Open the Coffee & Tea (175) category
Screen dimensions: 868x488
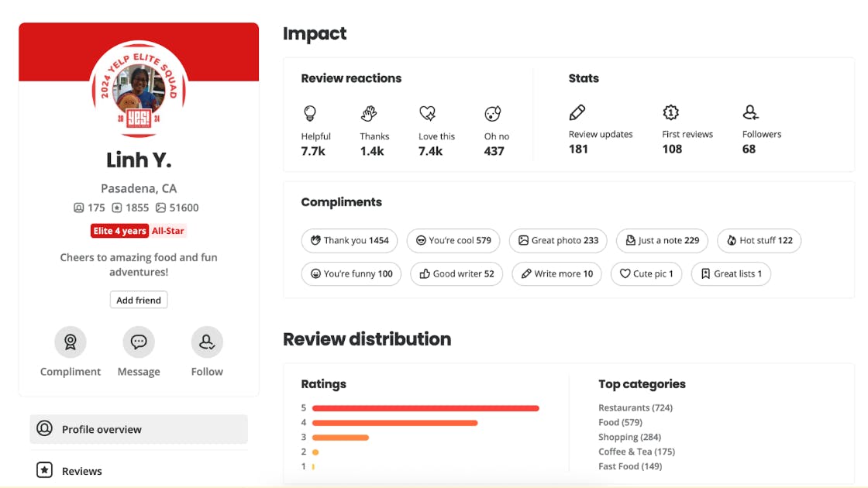[x=636, y=452]
